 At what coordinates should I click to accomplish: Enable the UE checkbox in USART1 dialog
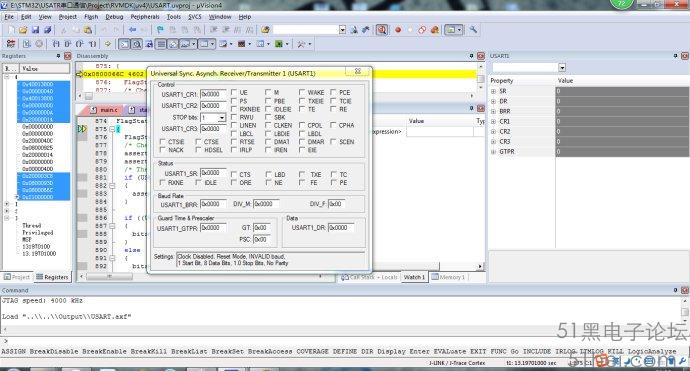click(234, 92)
